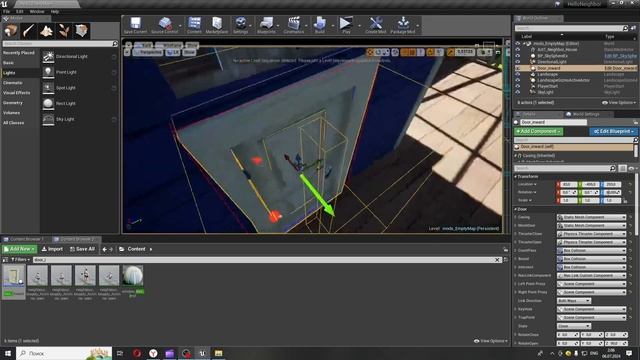The image size is (640, 360).
Task: Click the Save All button
Action: pos(82,249)
